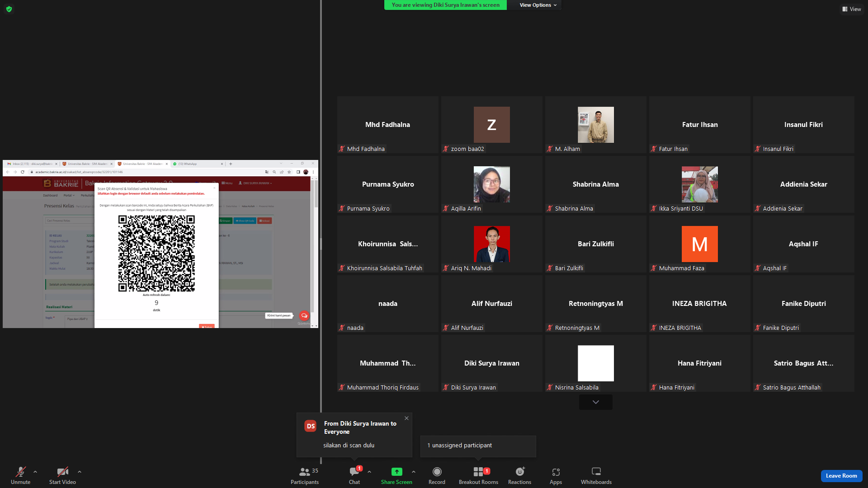This screenshot has height=488, width=868.
Task: Click the green encryption shield icon
Action: (x=9, y=9)
